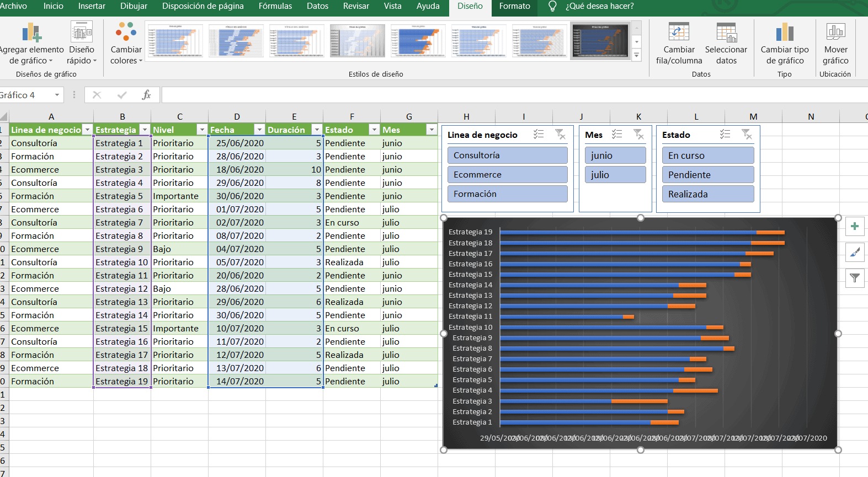Click Seleccionar datos

[726, 44]
